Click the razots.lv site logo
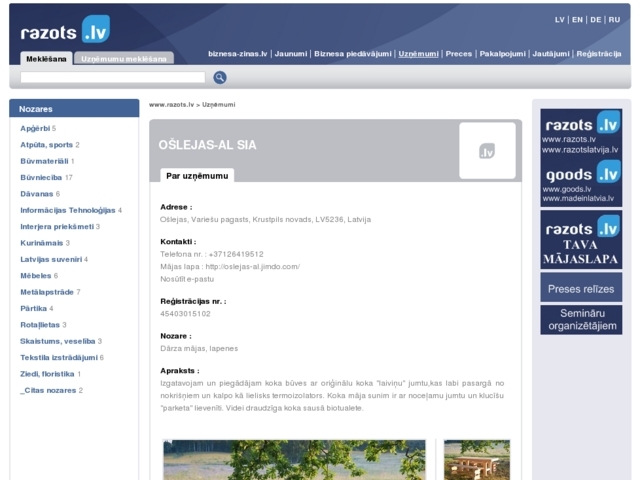 pos(65,31)
